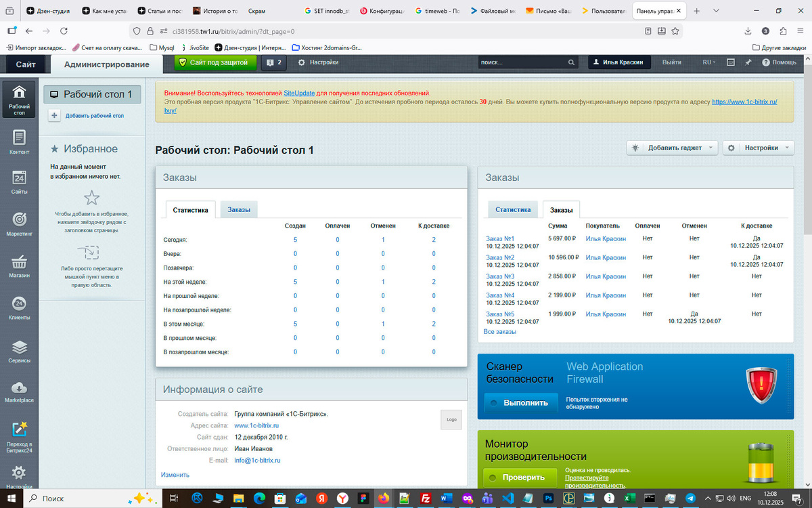The height and width of the screenshot is (508, 812).
Task: Open the Рабочий стол sidebar section
Action: 19,99
